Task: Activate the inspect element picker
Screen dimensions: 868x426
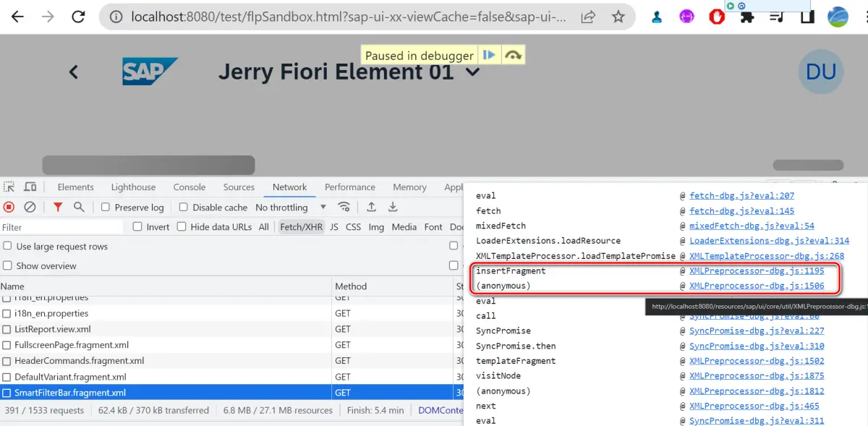Action: coord(10,187)
